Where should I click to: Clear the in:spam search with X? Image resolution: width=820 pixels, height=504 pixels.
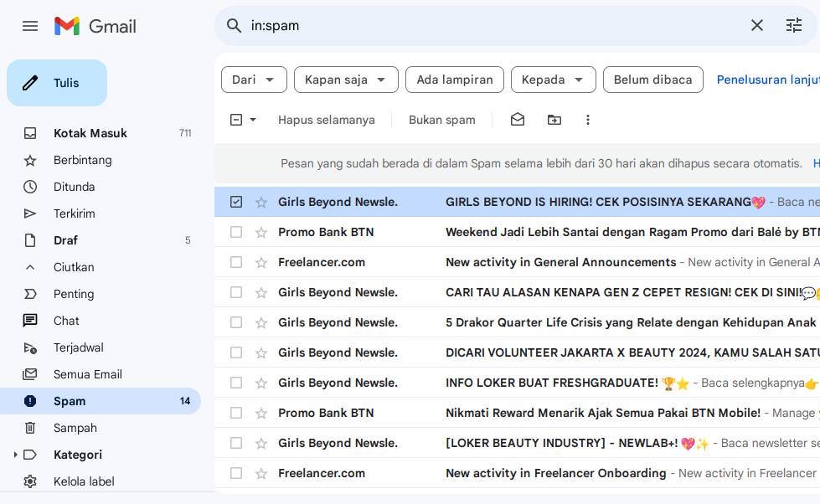pyautogui.click(x=756, y=25)
